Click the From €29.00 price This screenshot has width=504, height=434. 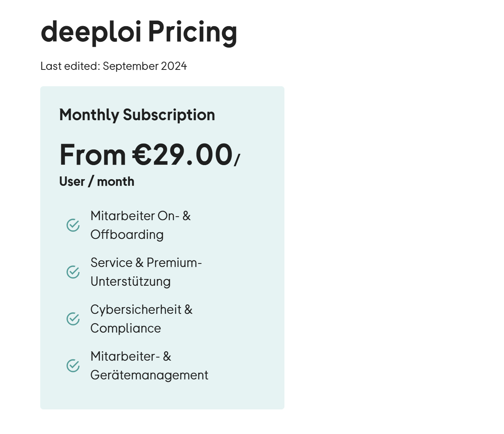[146, 155]
